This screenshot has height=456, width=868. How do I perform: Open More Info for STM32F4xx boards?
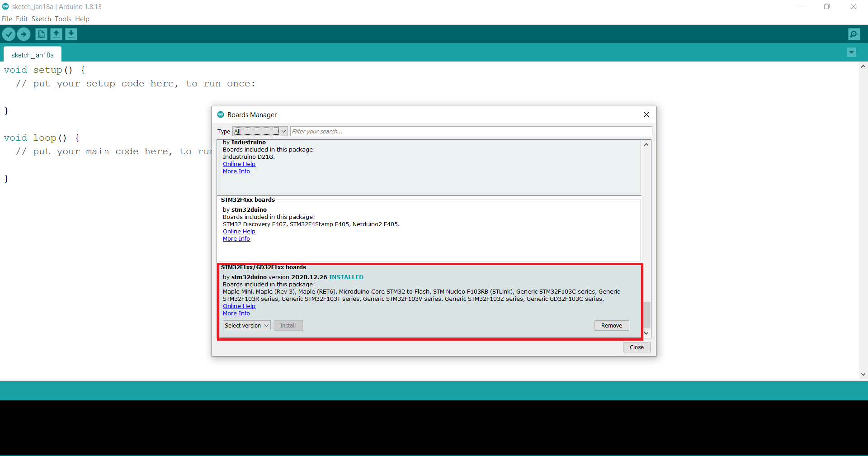coord(236,239)
